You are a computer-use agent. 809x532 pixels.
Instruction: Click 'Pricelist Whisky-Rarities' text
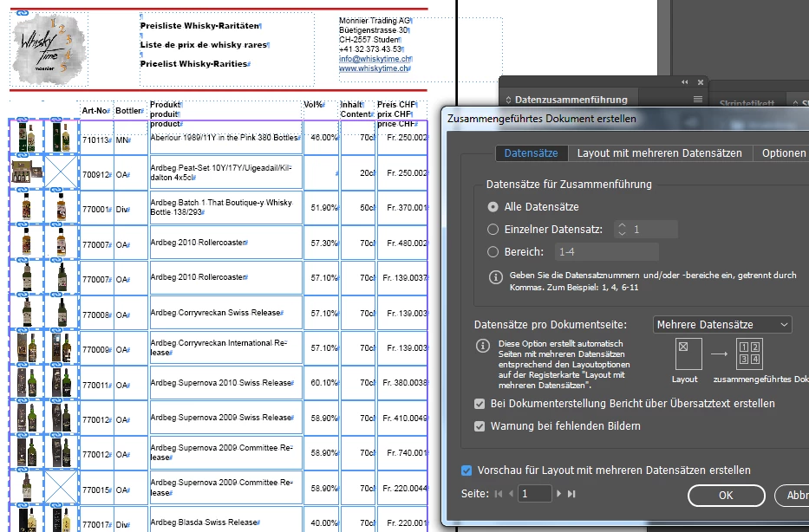pos(194,64)
